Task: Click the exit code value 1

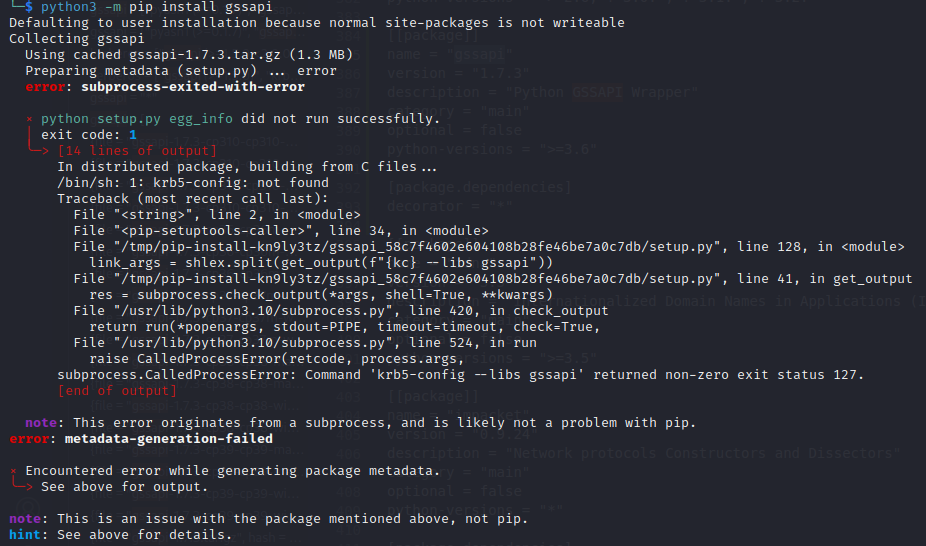Action: [133, 135]
